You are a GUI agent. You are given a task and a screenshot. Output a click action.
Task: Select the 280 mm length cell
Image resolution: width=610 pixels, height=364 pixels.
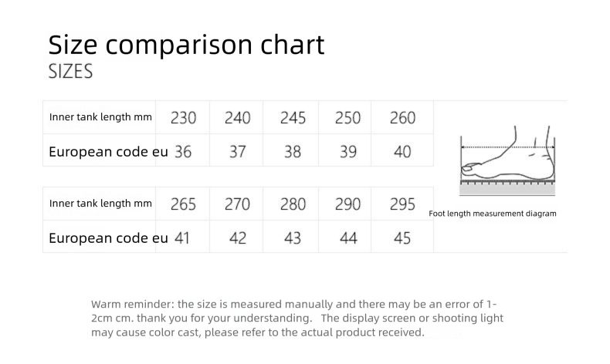click(x=292, y=204)
